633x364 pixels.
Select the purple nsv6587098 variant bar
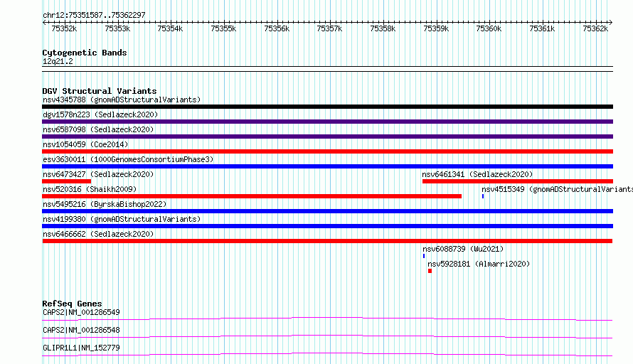pyautogui.click(x=327, y=136)
